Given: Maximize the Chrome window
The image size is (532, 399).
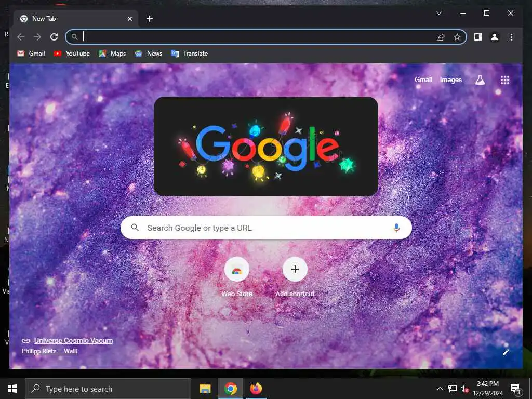Looking at the screenshot, I should pyautogui.click(x=486, y=13).
